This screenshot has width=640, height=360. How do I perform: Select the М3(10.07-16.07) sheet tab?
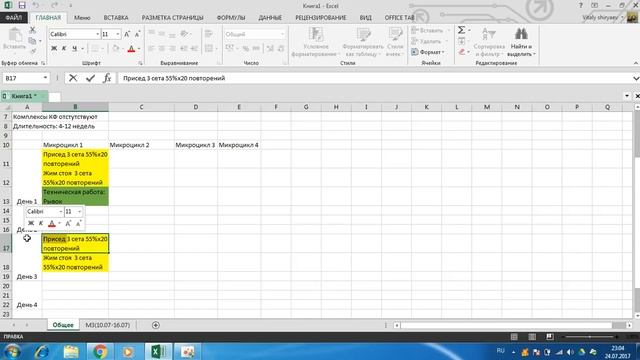coord(107,325)
